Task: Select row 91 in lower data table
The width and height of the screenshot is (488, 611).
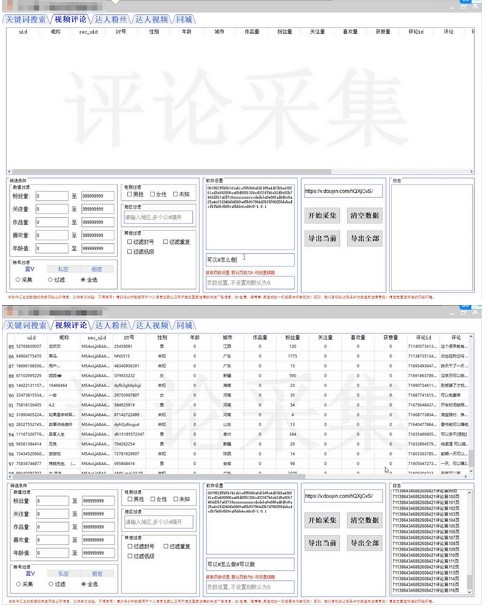Action: (x=238, y=405)
